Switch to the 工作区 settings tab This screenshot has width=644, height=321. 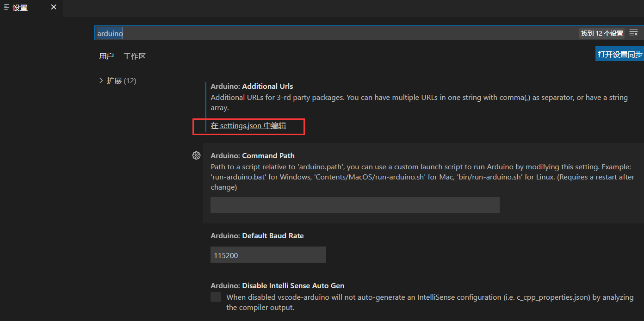point(134,56)
